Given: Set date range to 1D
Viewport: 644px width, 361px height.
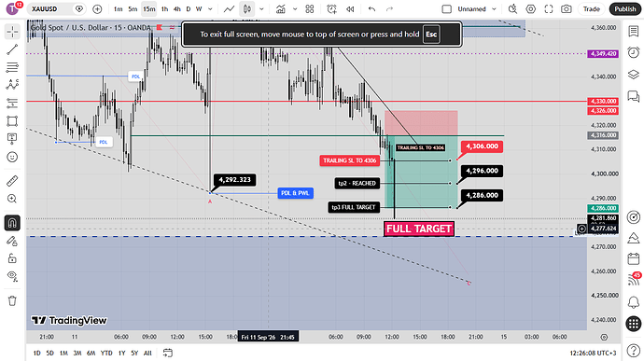Looking at the screenshot, I should 37,353.
